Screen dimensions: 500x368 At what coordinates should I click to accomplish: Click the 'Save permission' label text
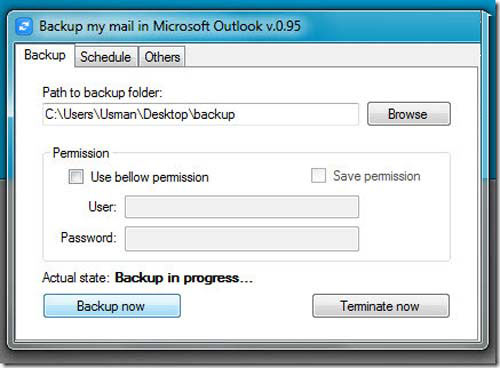pyautogui.click(x=377, y=176)
